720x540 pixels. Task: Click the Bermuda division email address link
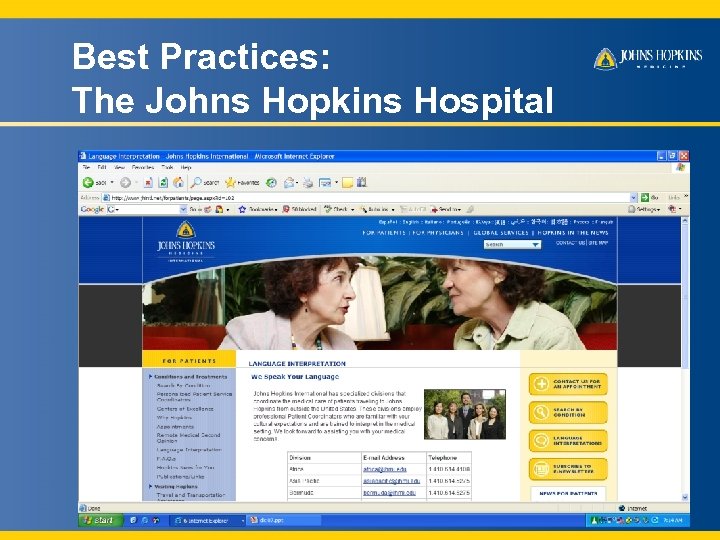389,492
